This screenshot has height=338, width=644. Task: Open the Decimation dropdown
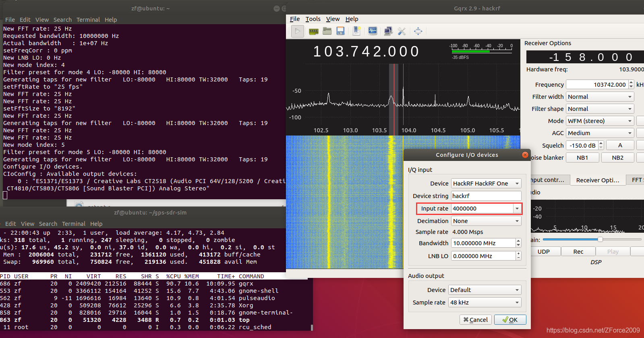[486, 221]
